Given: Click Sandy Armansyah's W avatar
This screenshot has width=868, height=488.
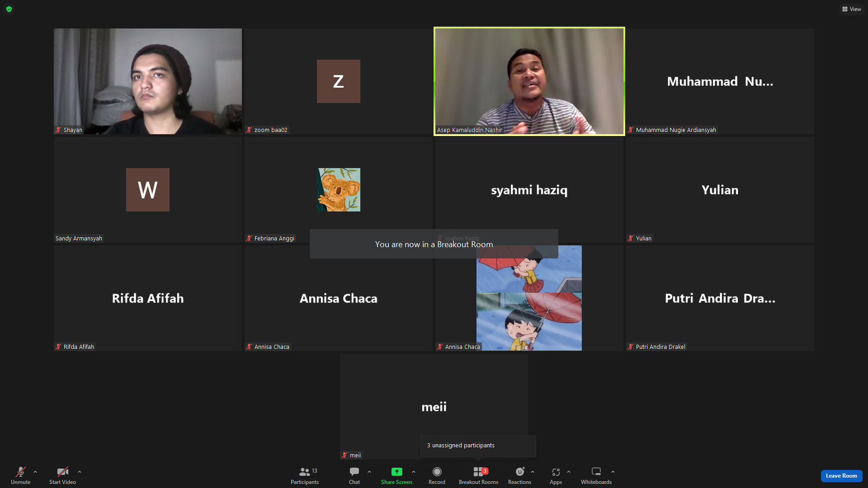Looking at the screenshot, I should 148,190.
